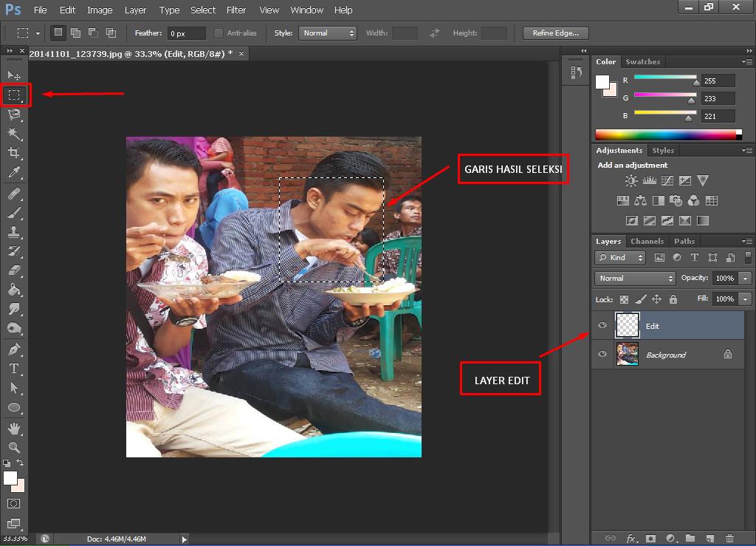Select the Healing Brush tool

15,194
